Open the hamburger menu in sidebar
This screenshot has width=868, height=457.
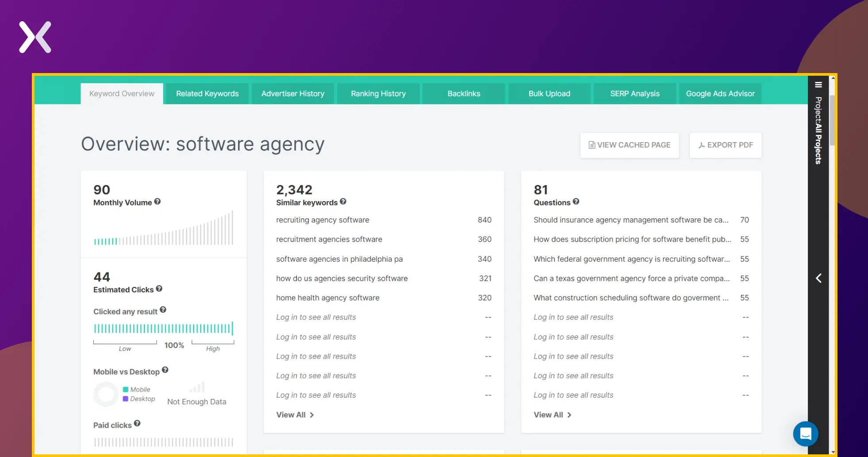[x=818, y=85]
